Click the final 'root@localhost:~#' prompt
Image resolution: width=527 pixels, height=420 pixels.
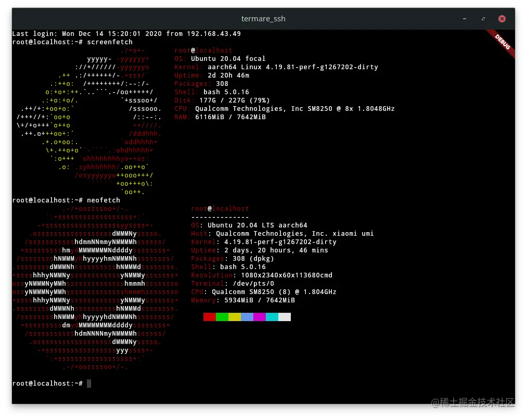(x=47, y=384)
